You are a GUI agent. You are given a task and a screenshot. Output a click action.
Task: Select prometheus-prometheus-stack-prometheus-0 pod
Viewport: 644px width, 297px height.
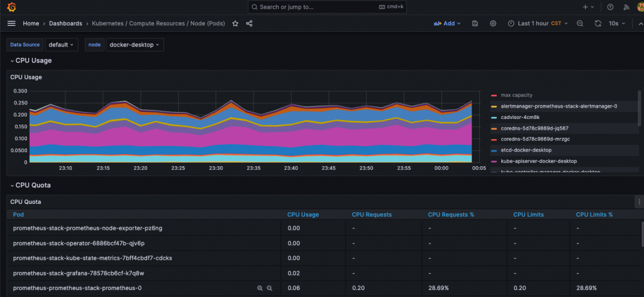pos(77,288)
